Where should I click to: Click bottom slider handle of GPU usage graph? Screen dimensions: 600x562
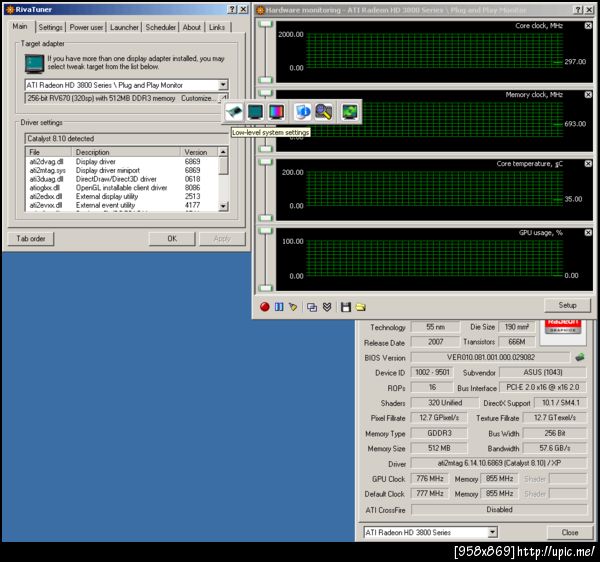click(x=265, y=288)
